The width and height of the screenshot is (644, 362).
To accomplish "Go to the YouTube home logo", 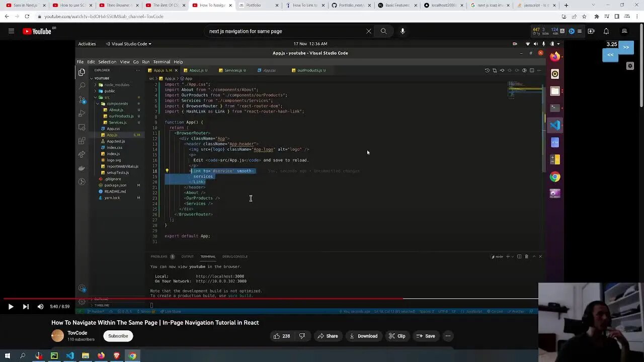I will 37,31.
